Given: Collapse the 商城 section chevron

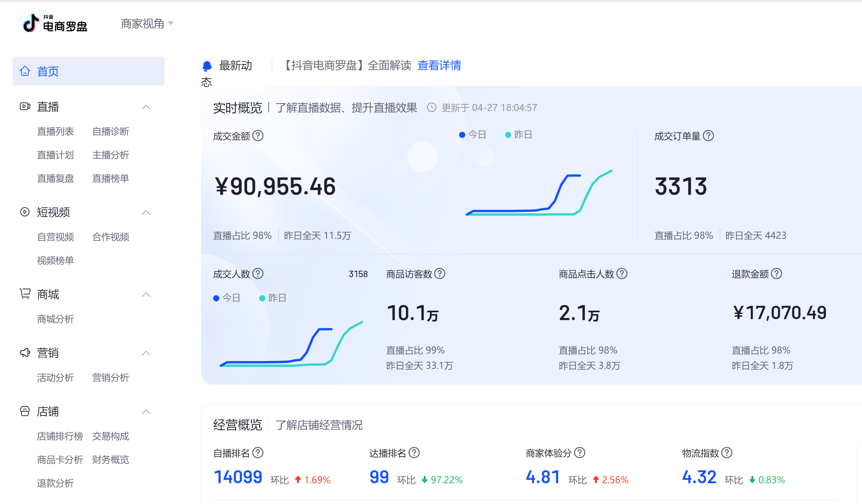Looking at the screenshot, I should 146,295.
